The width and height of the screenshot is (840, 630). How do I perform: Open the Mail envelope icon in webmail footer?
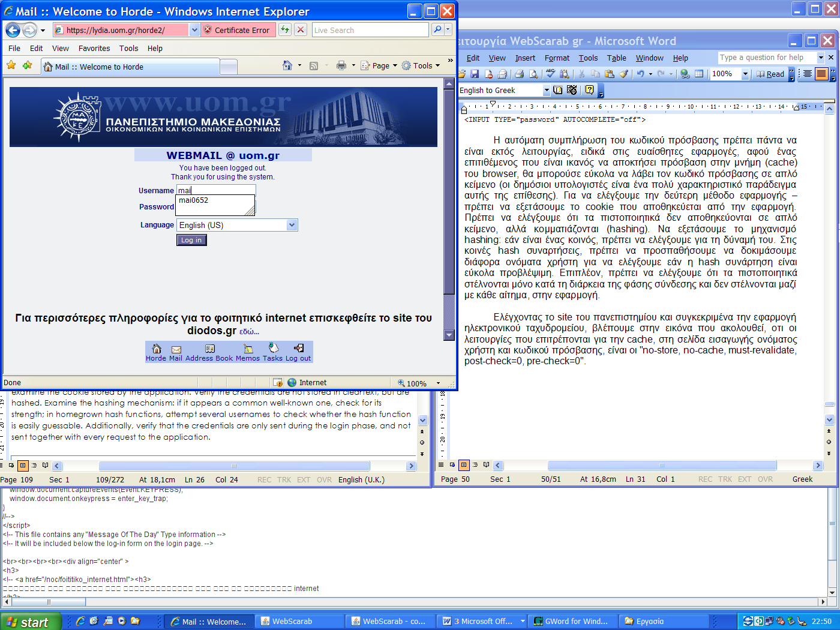176,349
